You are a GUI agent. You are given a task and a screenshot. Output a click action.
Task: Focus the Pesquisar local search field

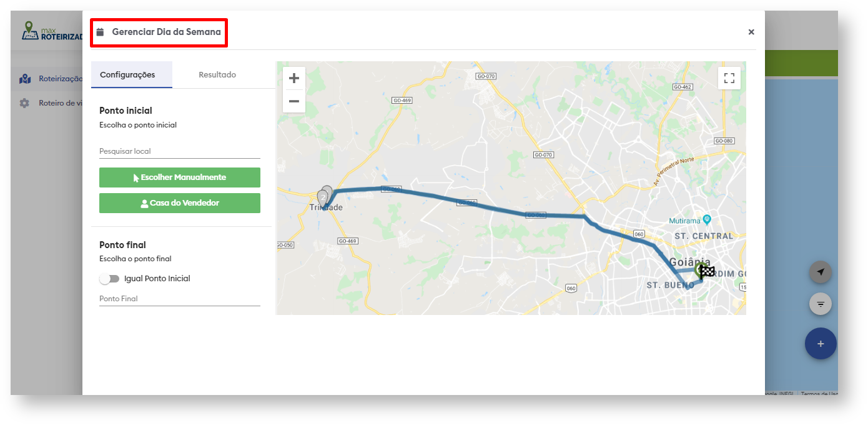180,151
